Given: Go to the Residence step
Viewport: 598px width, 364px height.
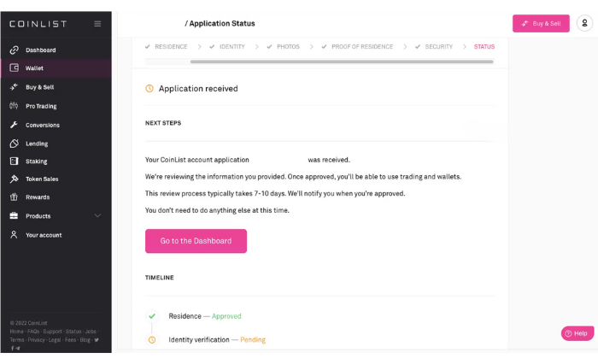Looking at the screenshot, I should pyautogui.click(x=167, y=46).
